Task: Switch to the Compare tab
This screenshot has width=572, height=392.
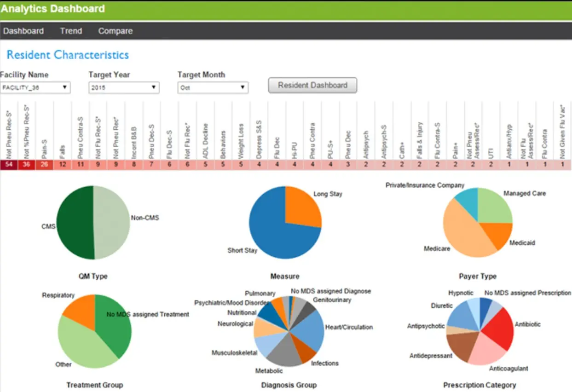Action: (x=115, y=31)
